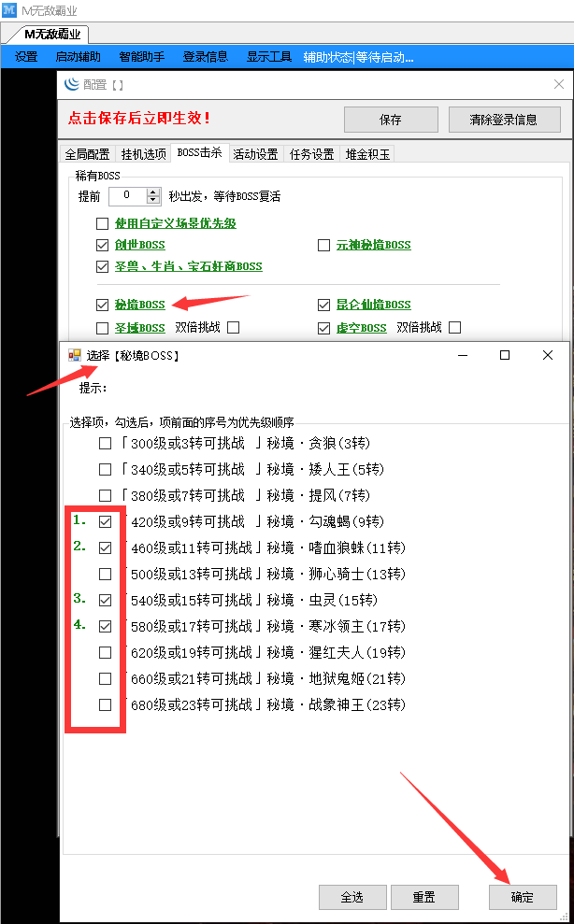
Task: Open the 智能助手 menu
Action: pos(142,57)
